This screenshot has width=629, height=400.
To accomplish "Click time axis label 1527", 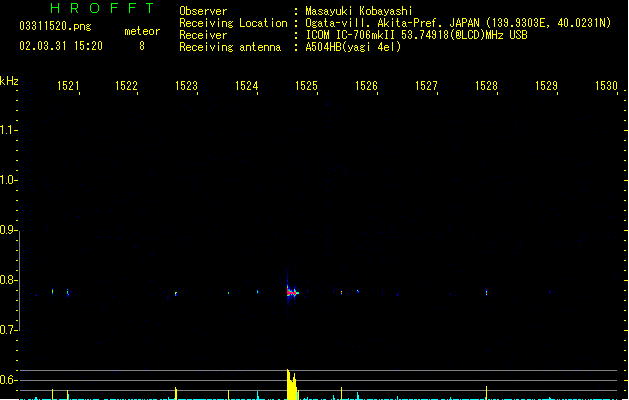I will pyautogui.click(x=426, y=86).
